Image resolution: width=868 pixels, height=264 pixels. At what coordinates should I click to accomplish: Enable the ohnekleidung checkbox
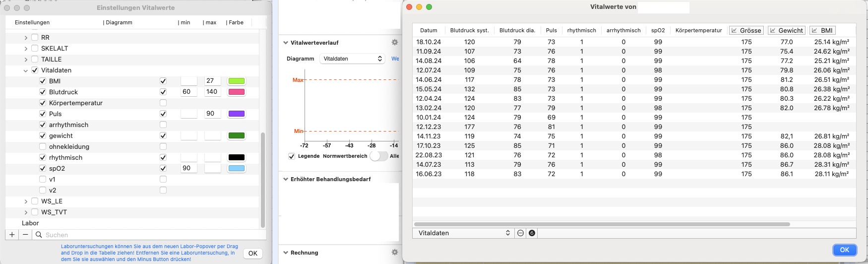(43, 146)
